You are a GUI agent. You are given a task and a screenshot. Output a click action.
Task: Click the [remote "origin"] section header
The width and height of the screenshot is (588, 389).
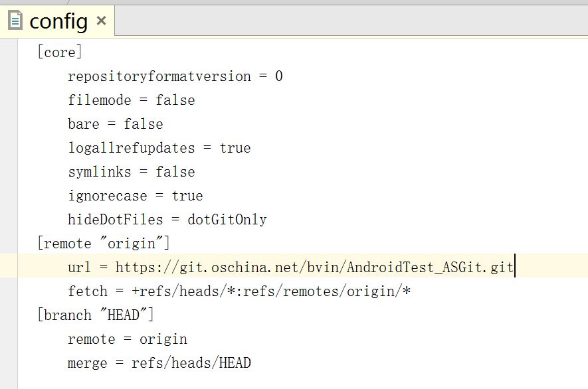pos(103,244)
